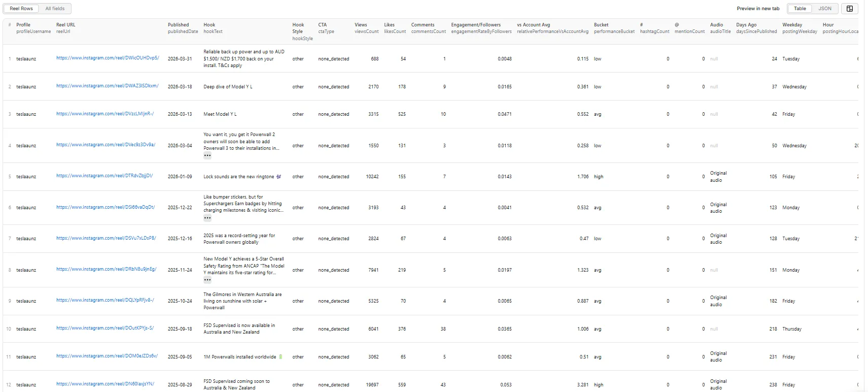Image resolution: width=868 pixels, height=392 pixels.
Task: Open the reel link ending DSVu7xLDsPB
Action: pyautogui.click(x=106, y=238)
